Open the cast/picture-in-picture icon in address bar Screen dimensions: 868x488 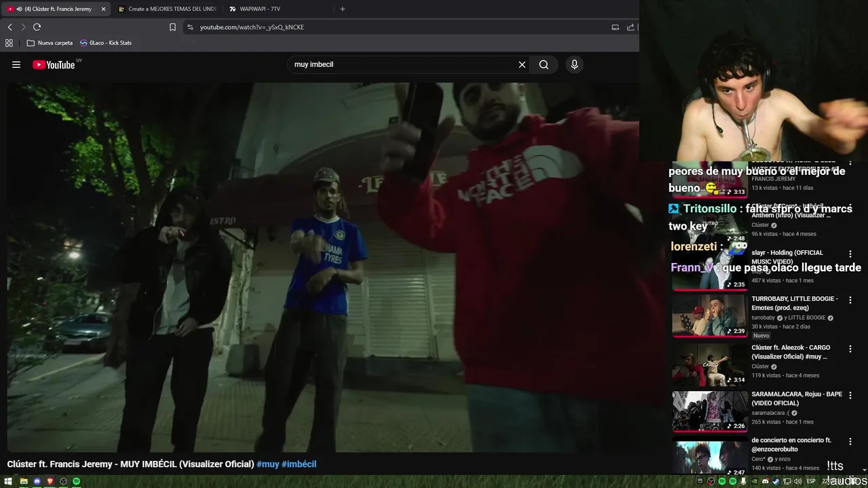(615, 27)
